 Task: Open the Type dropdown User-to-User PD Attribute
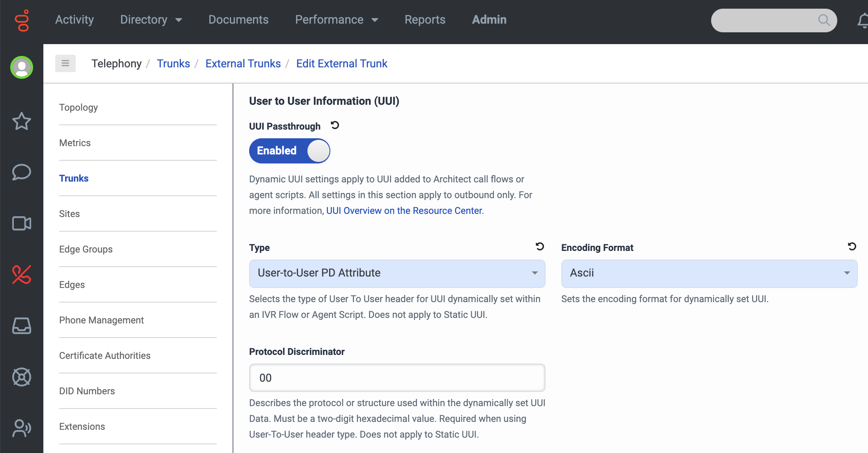pyautogui.click(x=397, y=273)
